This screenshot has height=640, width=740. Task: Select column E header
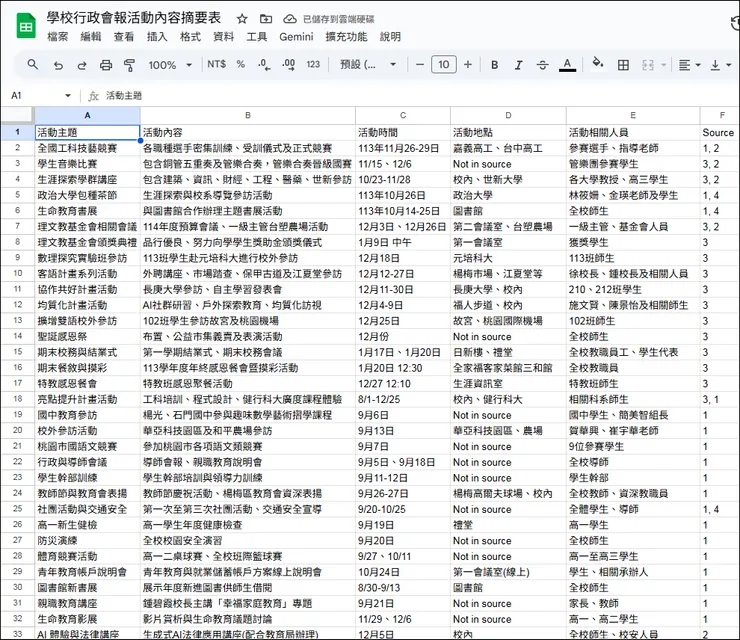coord(633,115)
